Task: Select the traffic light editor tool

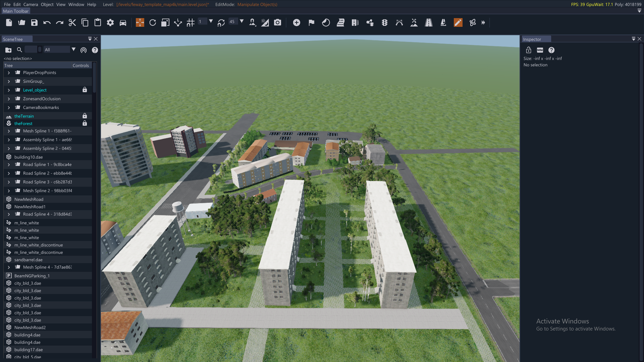Action: click(384, 22)
